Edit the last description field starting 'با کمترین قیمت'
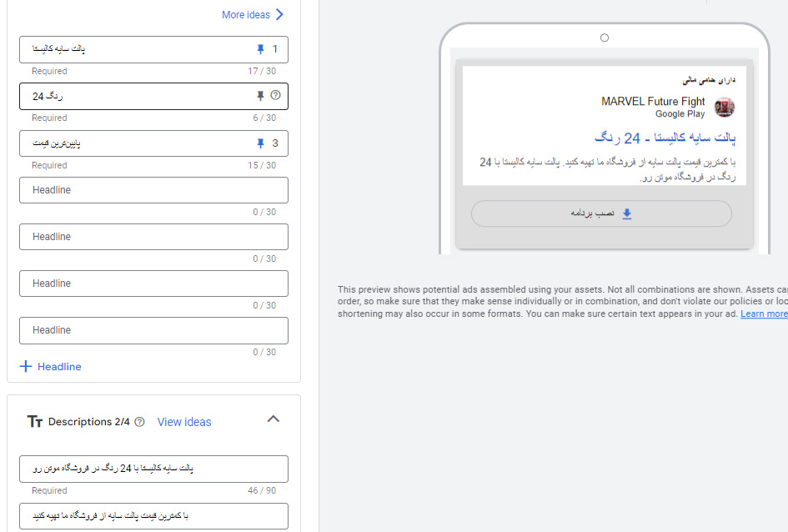 153,516
